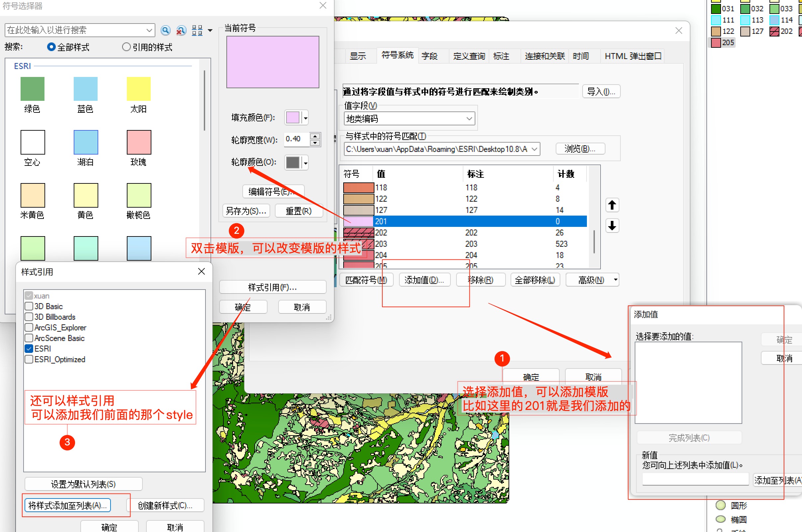
Task: Select the 玫瑰 rose fill symbol
Action: tap(138, 142)
